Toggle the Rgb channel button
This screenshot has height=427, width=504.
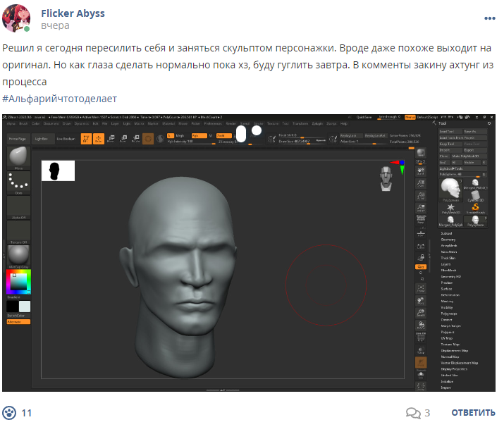click(199, 135)
